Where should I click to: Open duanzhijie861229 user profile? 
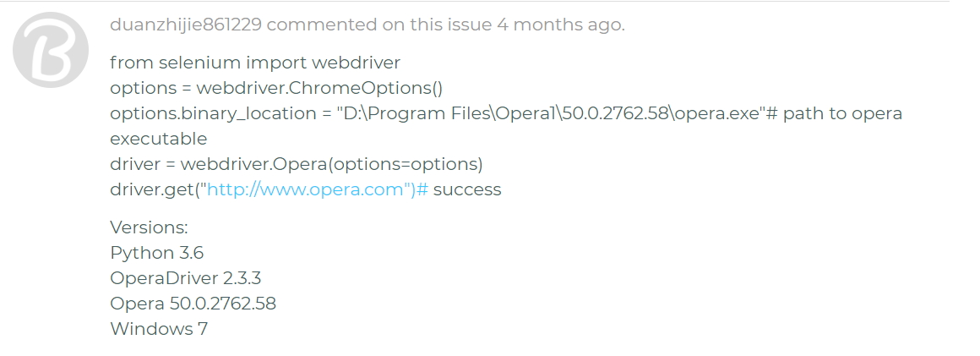186,25
